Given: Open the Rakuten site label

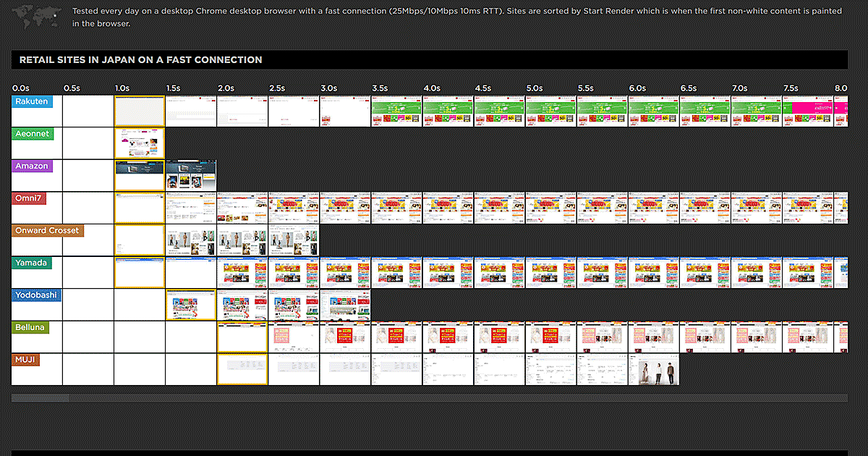Looking at the screenshot, I should pyautogui.click(x=32, y=102).
